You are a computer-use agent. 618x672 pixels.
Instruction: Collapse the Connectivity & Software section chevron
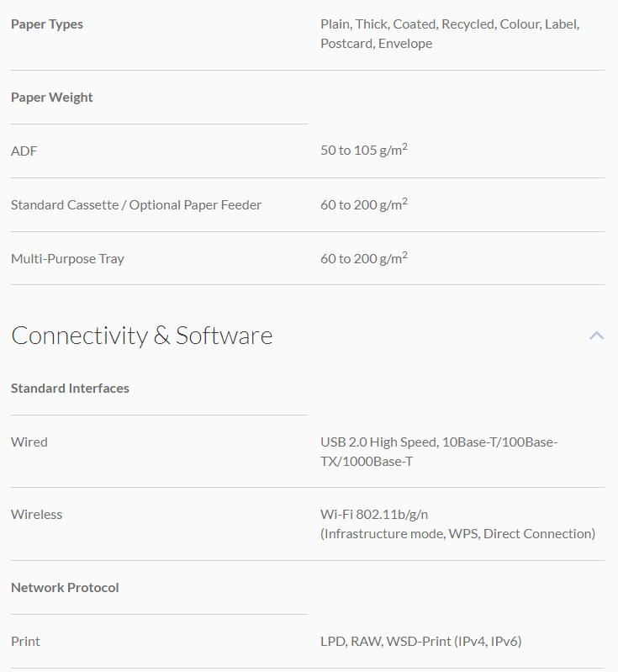[x=596, y=336]
